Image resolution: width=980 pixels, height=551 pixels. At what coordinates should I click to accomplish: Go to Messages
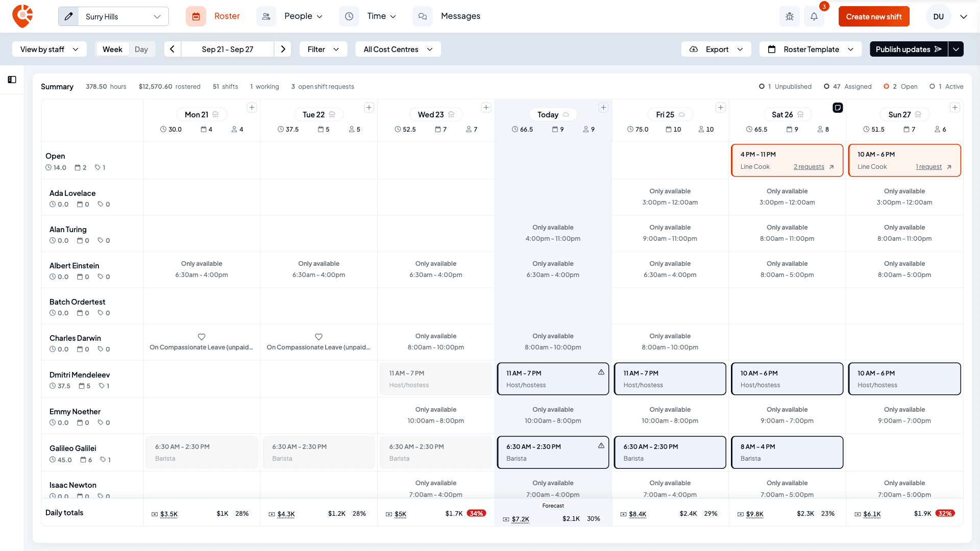447,16
